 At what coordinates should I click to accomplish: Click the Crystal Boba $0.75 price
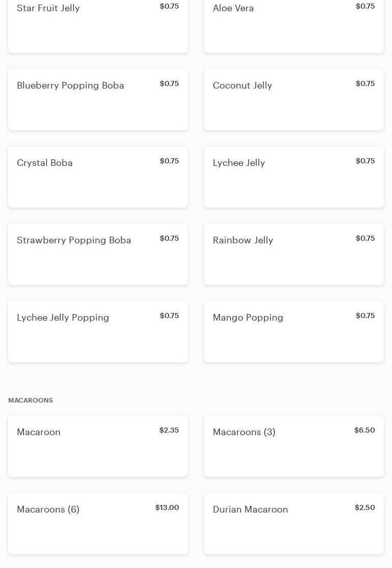click(169, 161)
